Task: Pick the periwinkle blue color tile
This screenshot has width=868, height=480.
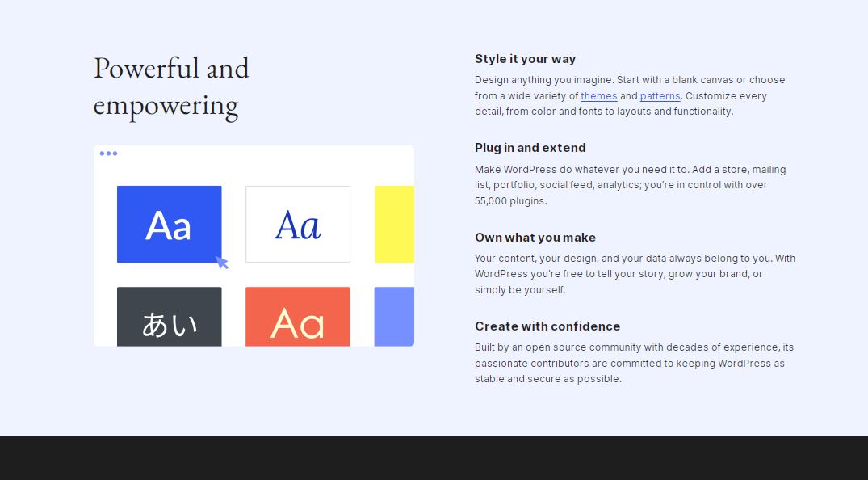Action: pos(394,317)
